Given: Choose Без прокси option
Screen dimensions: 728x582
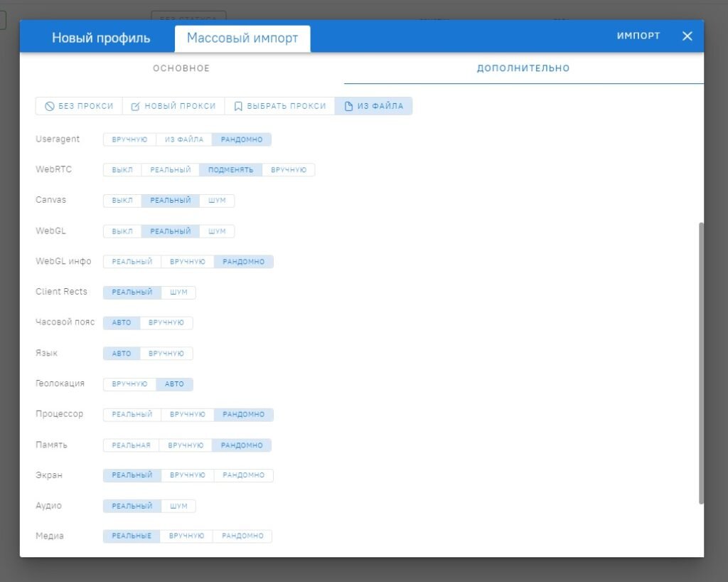Looking at the screenshot, I should click(x=79, y=106).
